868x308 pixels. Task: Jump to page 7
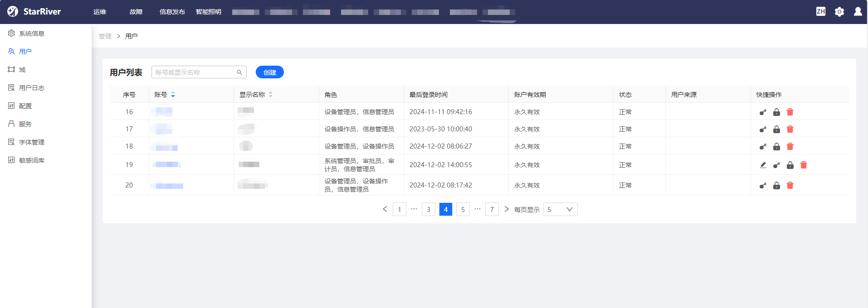click(x=492, y=209)
